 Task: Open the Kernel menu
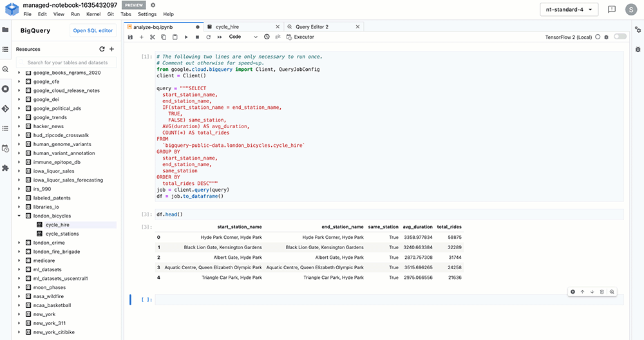[93, 14]
